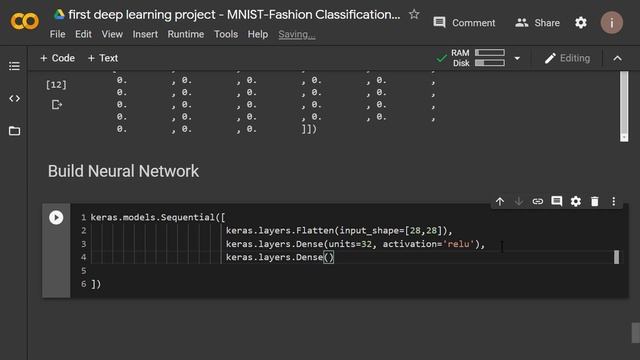Click the RAM Disk usage indicator
The height and width of the screenshot is (360, 640).
point(471,58)
